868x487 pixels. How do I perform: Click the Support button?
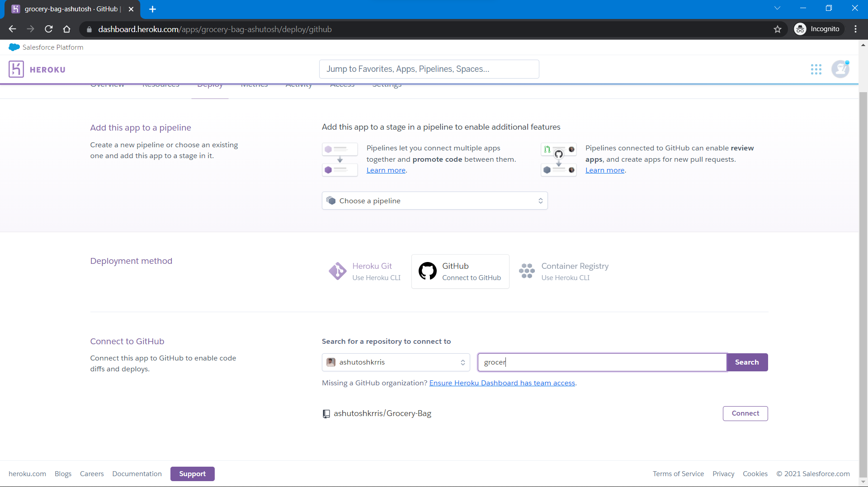[192, 474]
